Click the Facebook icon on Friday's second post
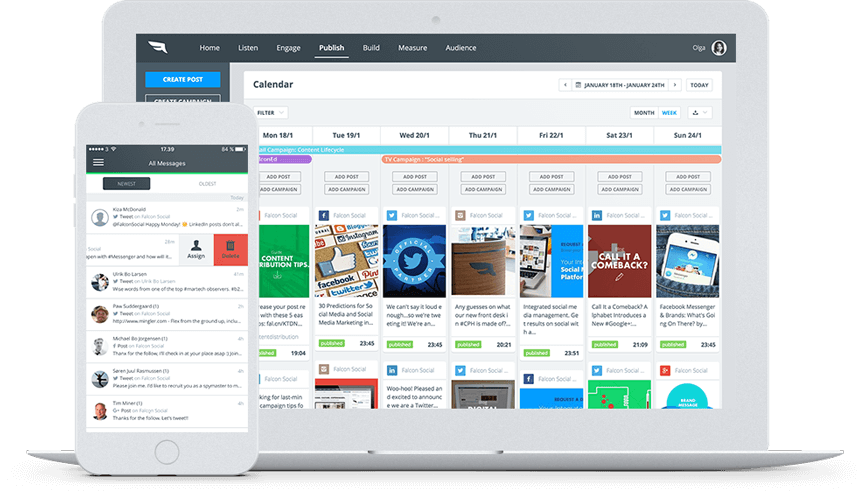 529,379
